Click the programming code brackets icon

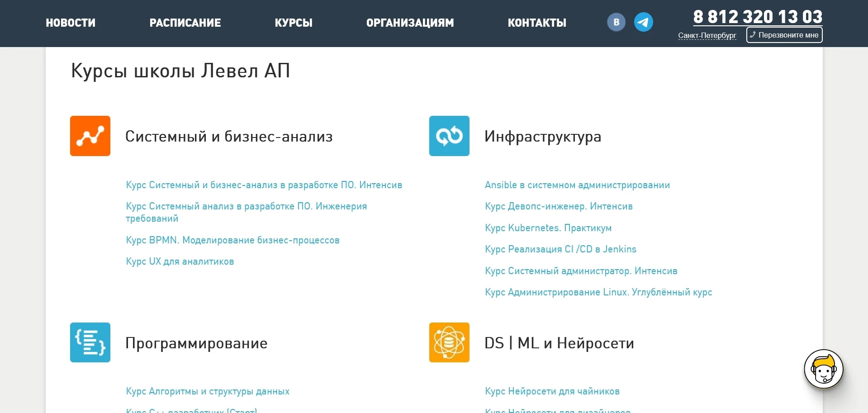(x=90, y=342)
